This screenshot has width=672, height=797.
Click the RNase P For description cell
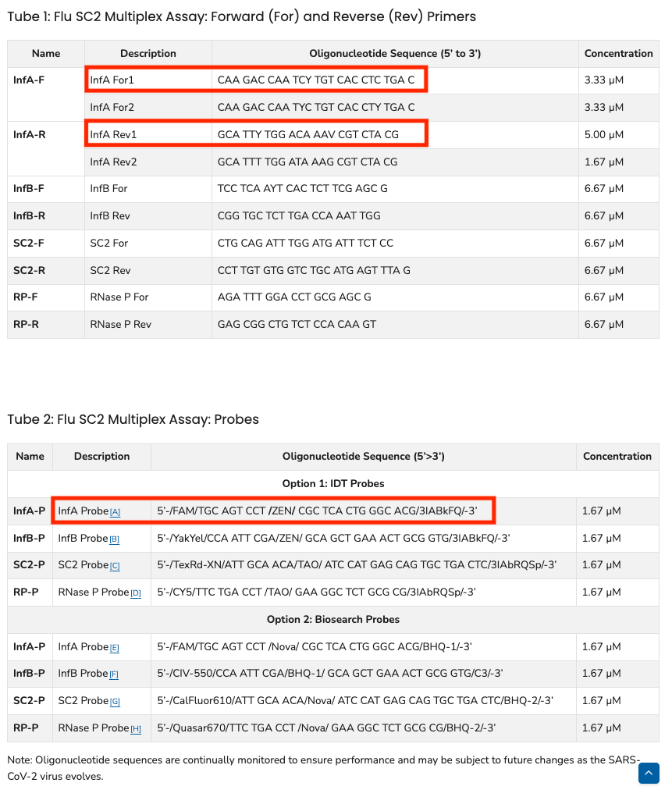pos(148,297)
